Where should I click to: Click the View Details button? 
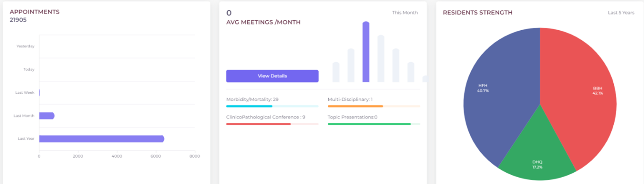pyautogui.click(x=272, y=76)
